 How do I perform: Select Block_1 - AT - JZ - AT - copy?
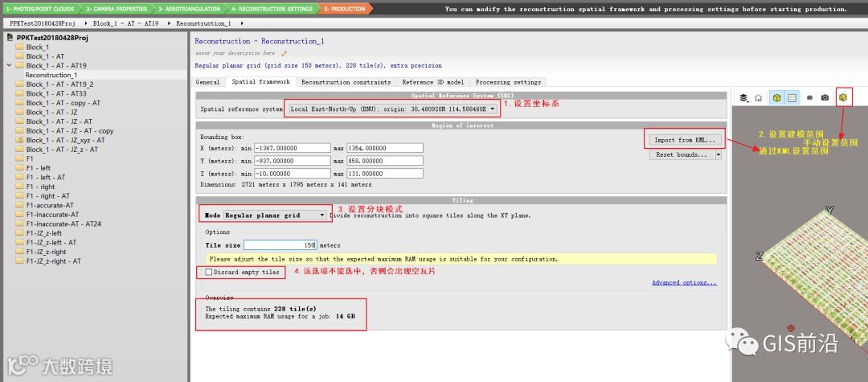point(70,130)
